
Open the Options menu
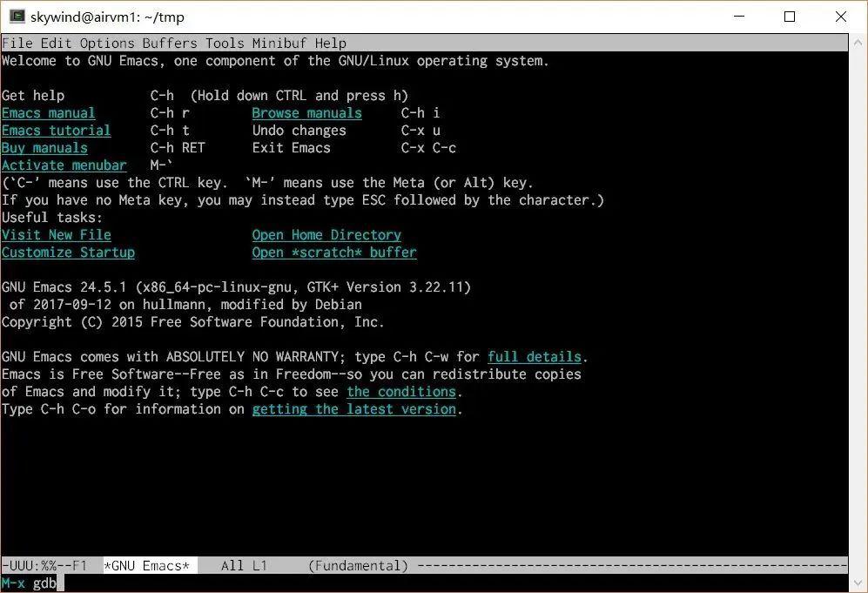pos(107,44)
